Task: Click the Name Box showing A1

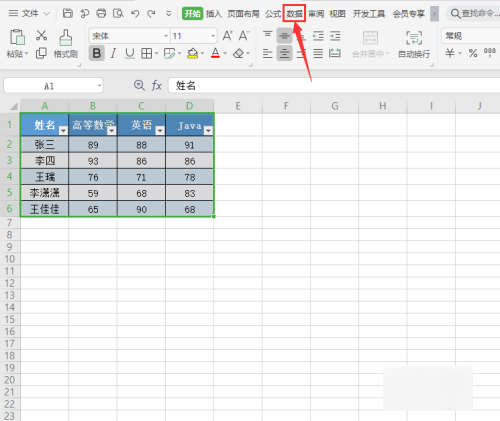Action: 53,86
